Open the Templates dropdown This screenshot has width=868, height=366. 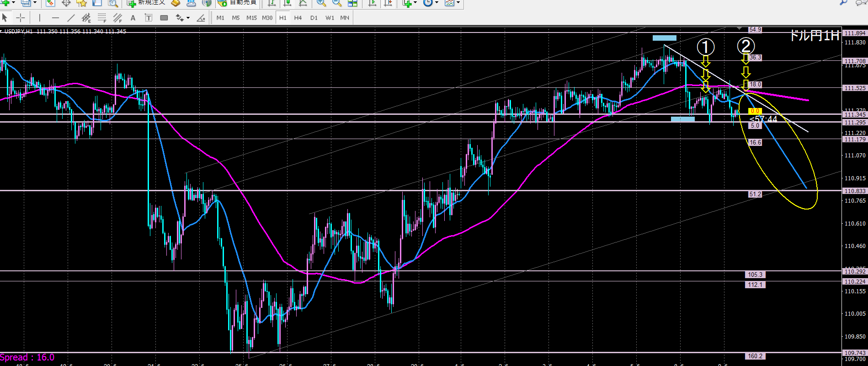[x=453, y=3]
